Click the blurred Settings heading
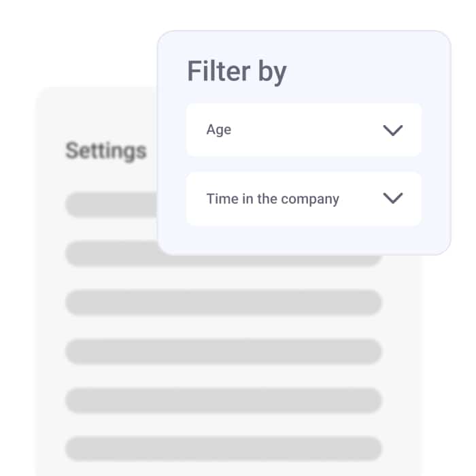 tap(105, 150)
